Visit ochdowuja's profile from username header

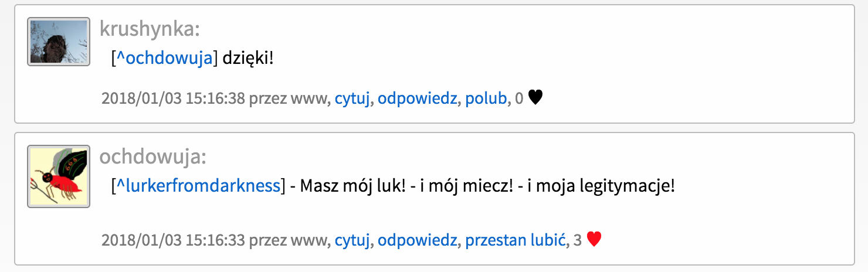152,157
